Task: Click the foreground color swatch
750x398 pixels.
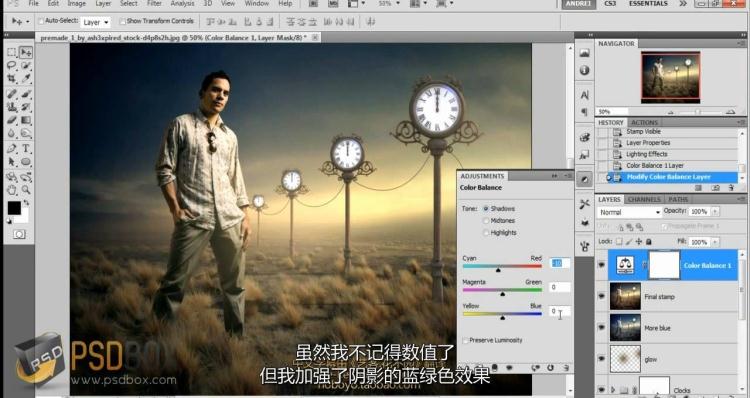Action: (x=14, y=208)
